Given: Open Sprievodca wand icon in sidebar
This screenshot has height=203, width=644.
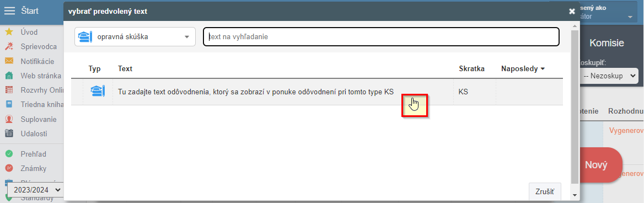Looking at the screenshot, I should [x=9, y=46].
